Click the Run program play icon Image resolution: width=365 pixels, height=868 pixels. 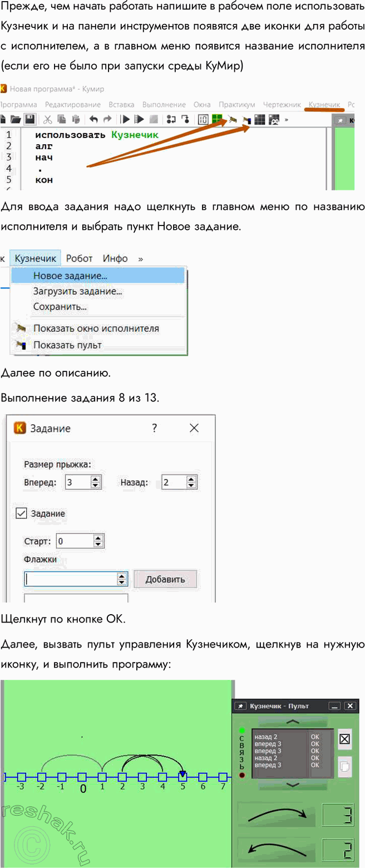tap(126, 119)
